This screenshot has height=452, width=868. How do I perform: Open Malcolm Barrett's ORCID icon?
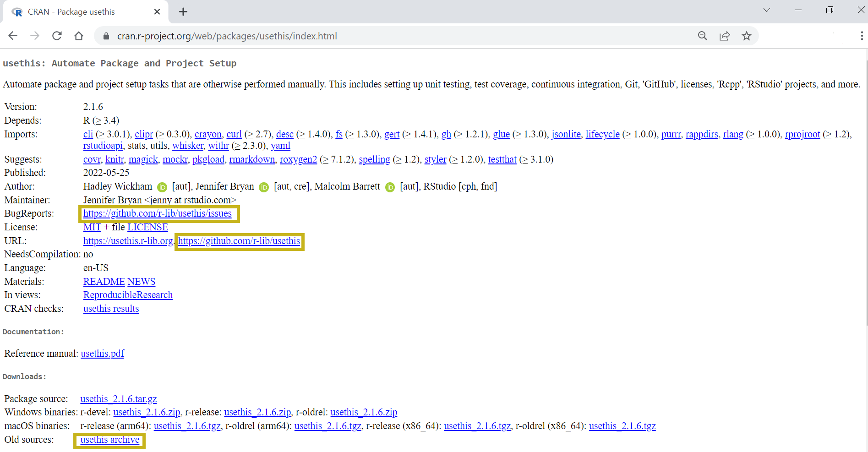(x=390, y=187)
